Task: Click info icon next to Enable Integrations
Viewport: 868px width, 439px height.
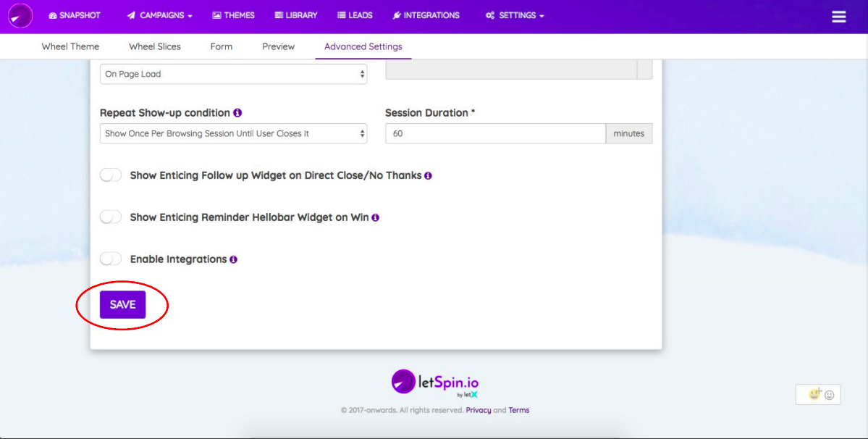Action: (234, 259)
